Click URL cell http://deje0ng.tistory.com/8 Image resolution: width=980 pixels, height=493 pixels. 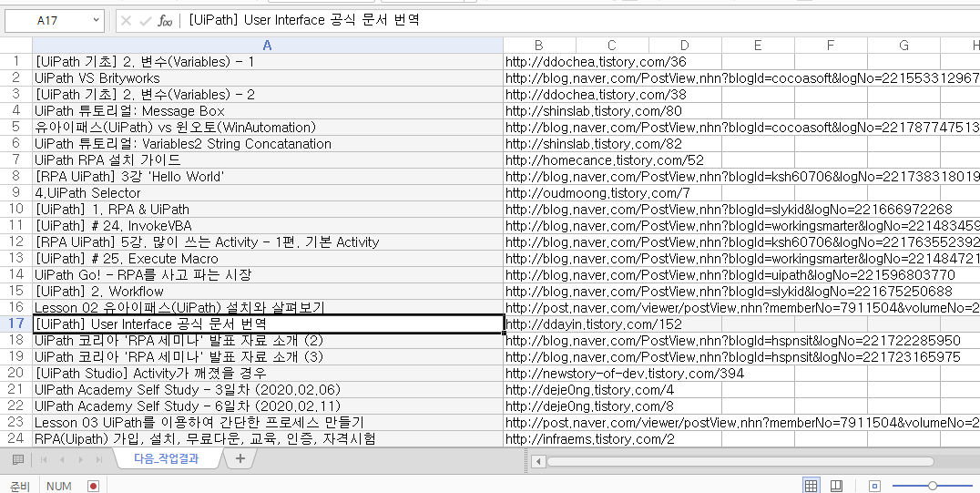(539, 406)
